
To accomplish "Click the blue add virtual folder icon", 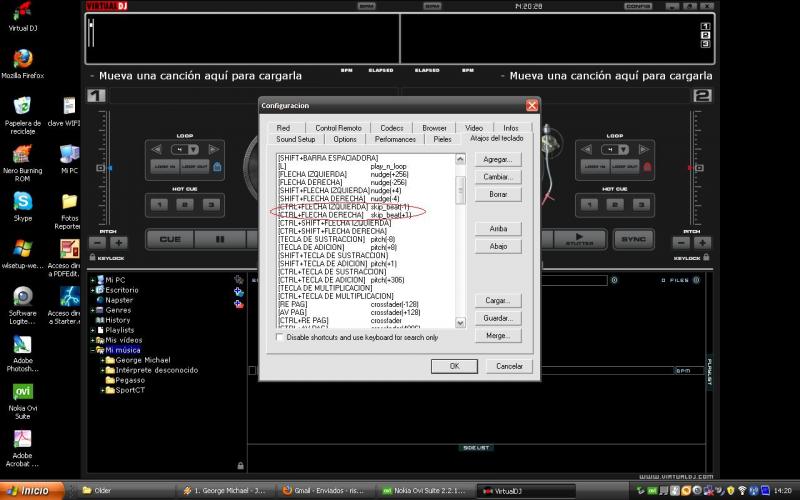I will tap(238, 292).
